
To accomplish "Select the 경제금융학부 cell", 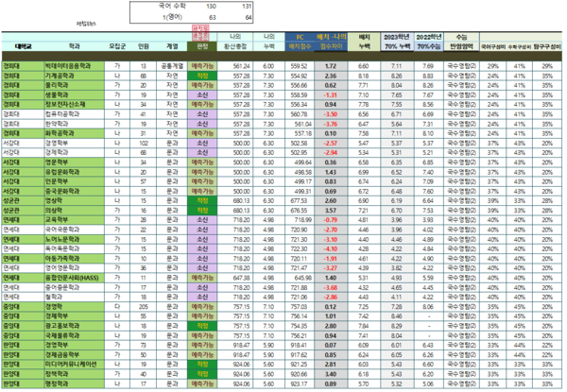I will pos(74,355).
